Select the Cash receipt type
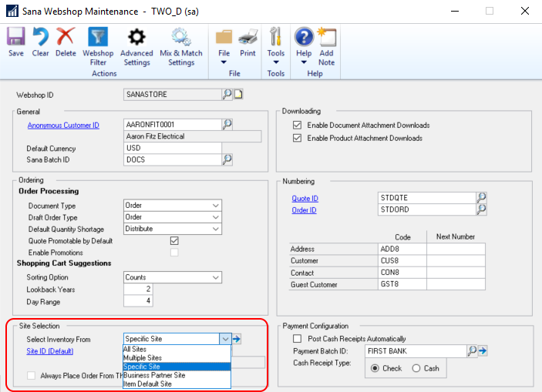542x392 pixels. click(416, 368)
